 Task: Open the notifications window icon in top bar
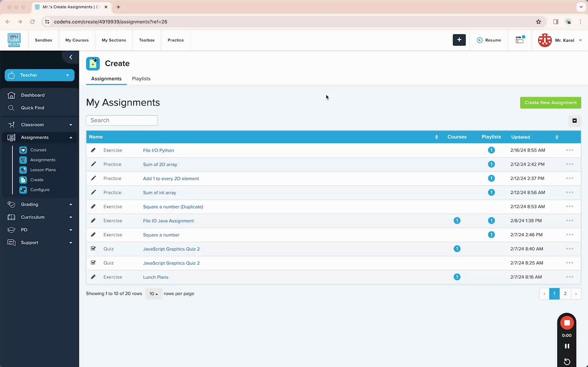(x=520, y=40)
